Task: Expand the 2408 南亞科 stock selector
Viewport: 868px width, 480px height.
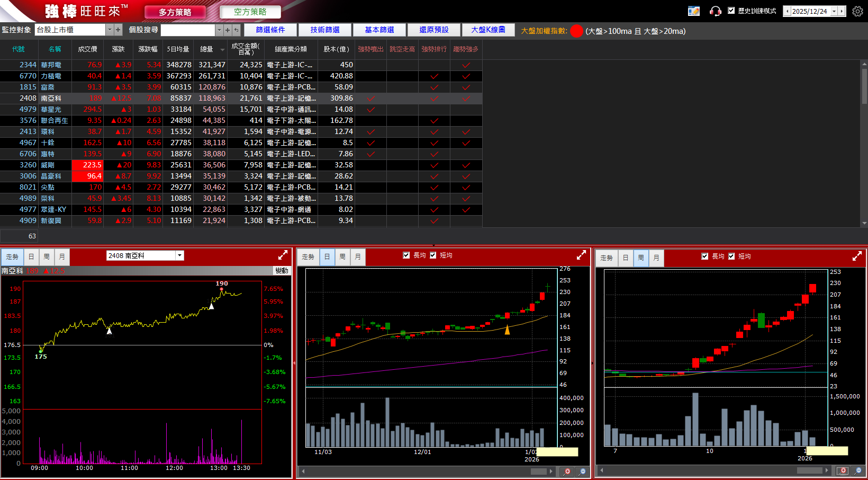Action: (x=180, y=255)
